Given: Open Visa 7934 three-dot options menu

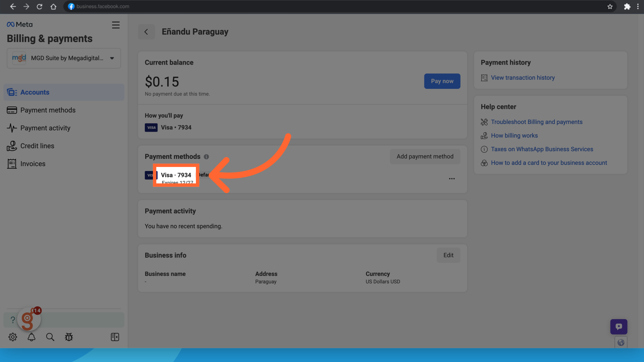Looking at the screenshot, I should [452, 179].
